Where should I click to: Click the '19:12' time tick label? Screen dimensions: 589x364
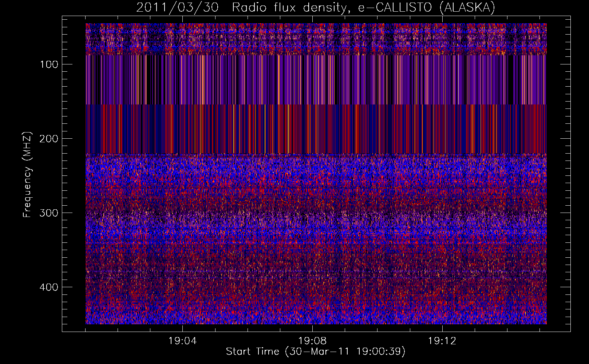[442, 341]
